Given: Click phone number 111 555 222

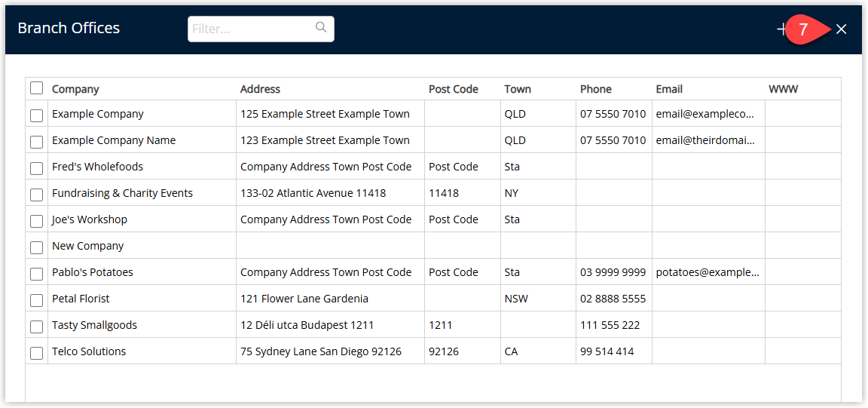Looking at the screenshot, I should pos(610,325).
